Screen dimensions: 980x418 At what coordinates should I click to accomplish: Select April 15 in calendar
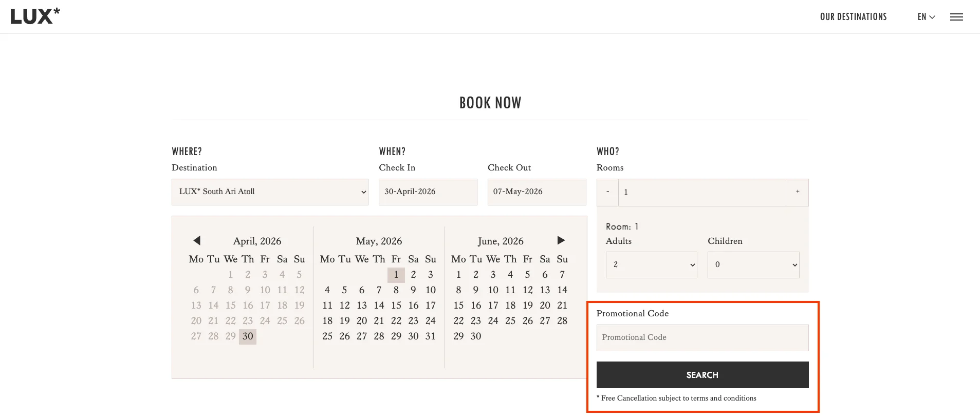coord(231,306)
